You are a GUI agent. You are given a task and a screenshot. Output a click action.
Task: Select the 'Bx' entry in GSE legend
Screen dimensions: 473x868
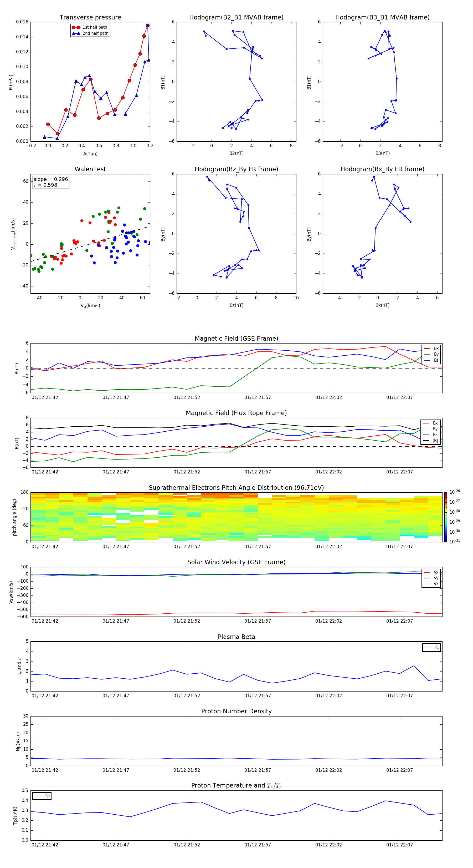click(431, 349)
